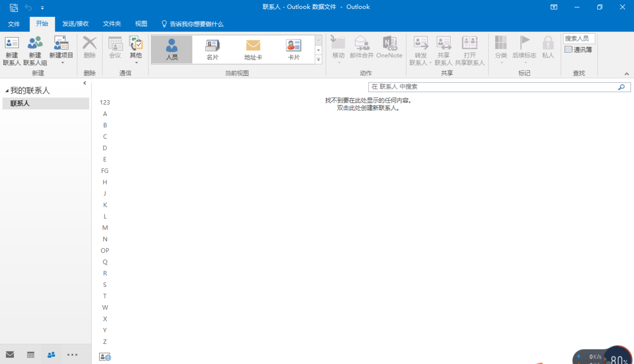
Task: Jump to 123 index
Action: 105,103
